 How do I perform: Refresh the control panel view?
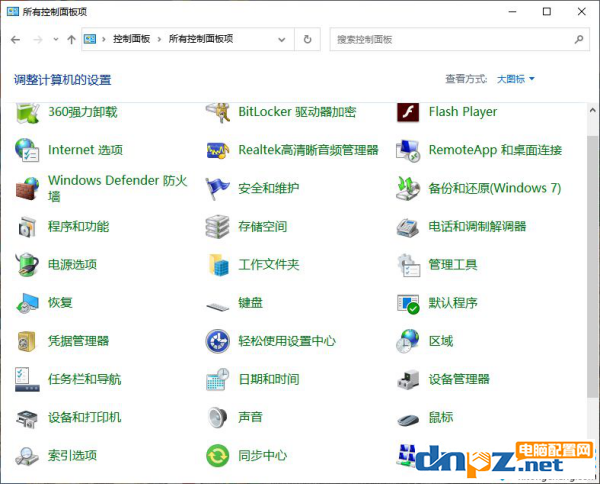tap(308, 39)
